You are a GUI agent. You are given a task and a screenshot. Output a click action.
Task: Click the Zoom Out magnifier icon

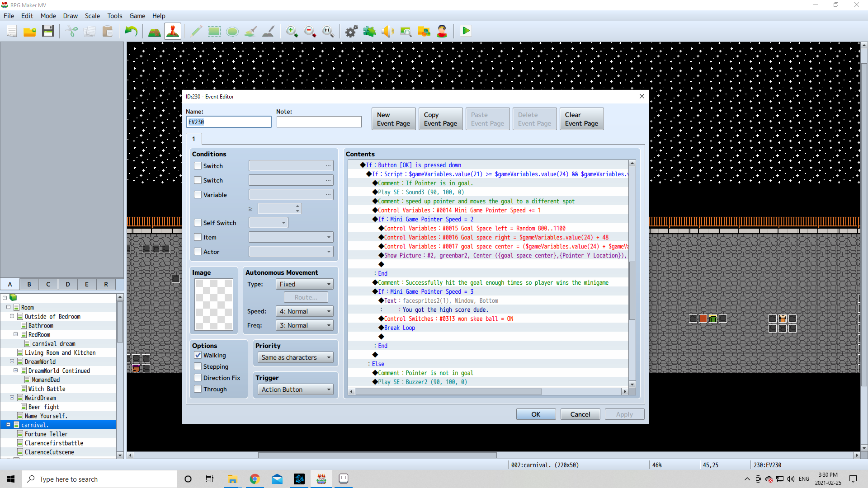pos(310,31)
